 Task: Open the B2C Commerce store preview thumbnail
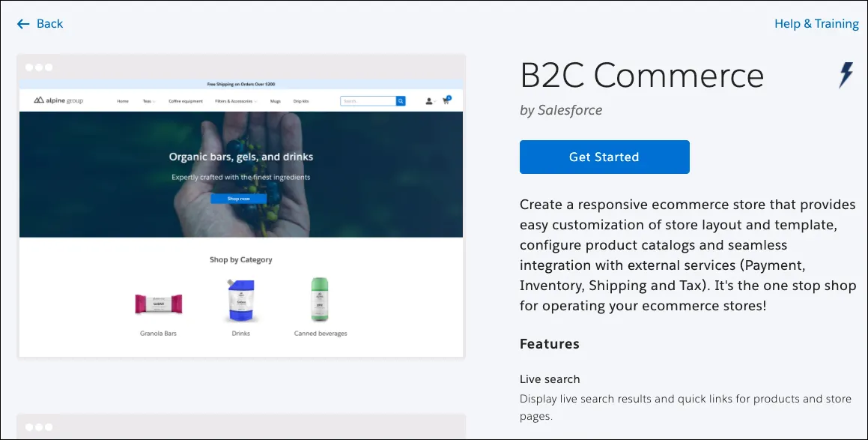tap(241, 206)
